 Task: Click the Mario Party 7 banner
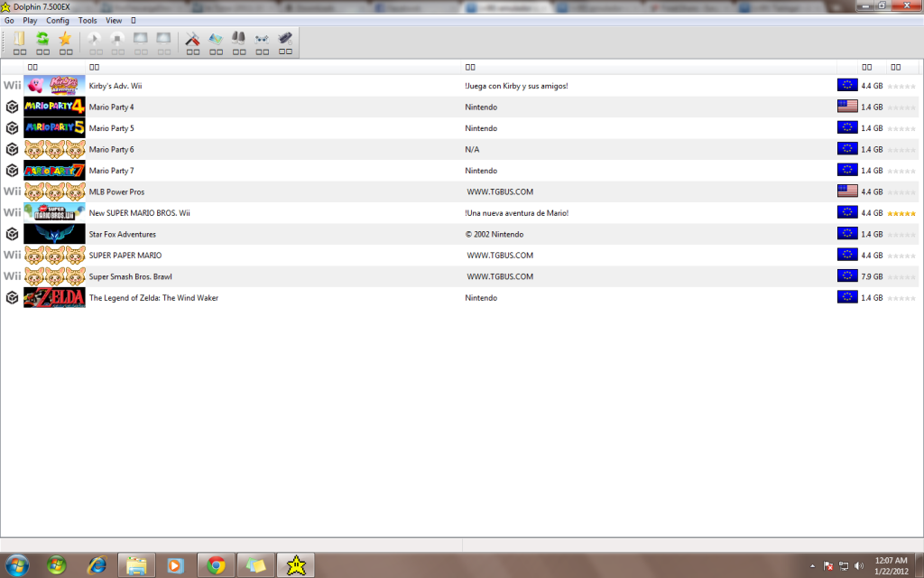(x=54, y=171)
